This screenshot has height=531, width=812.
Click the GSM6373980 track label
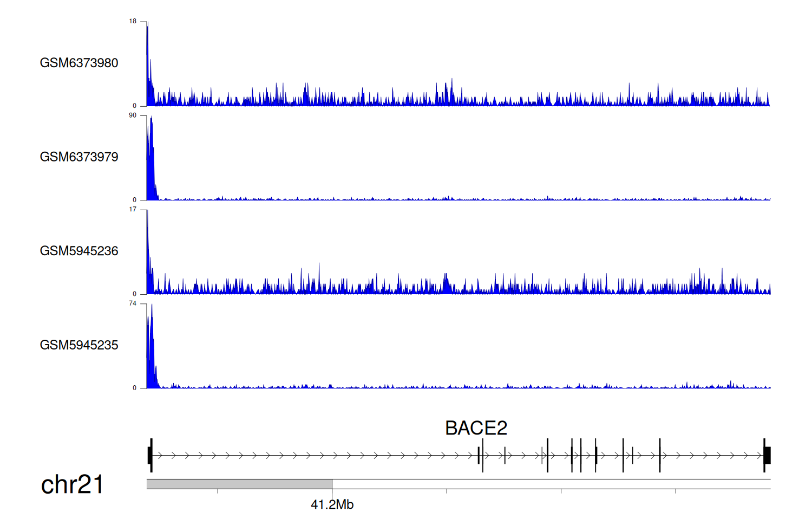pos(79,63)
